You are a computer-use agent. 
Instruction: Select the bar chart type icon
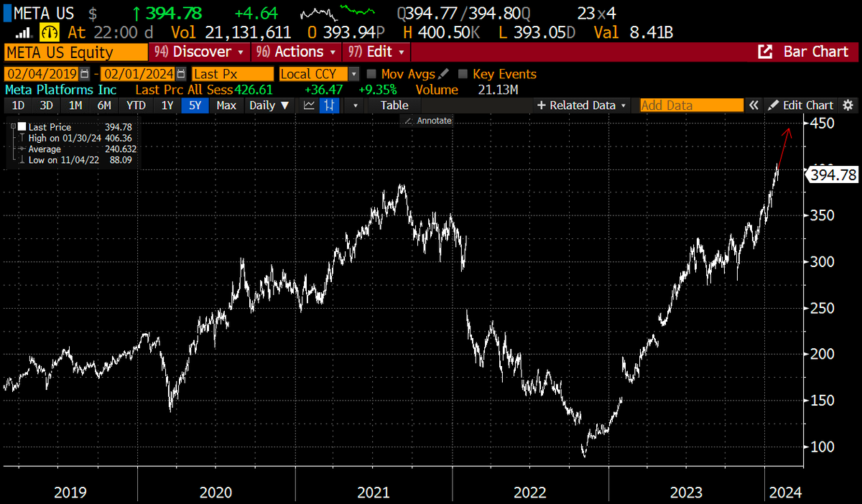point(330,105)
